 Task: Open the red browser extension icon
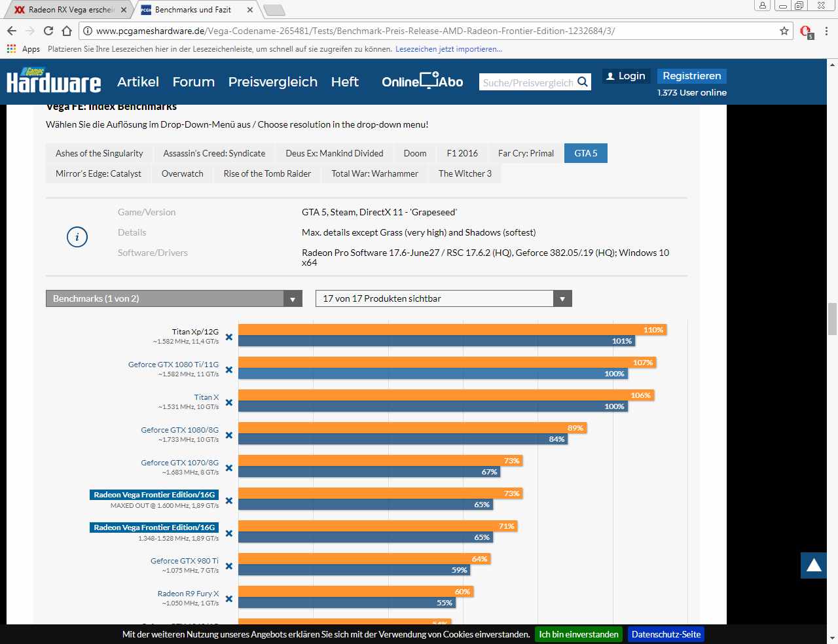point(807,31)
